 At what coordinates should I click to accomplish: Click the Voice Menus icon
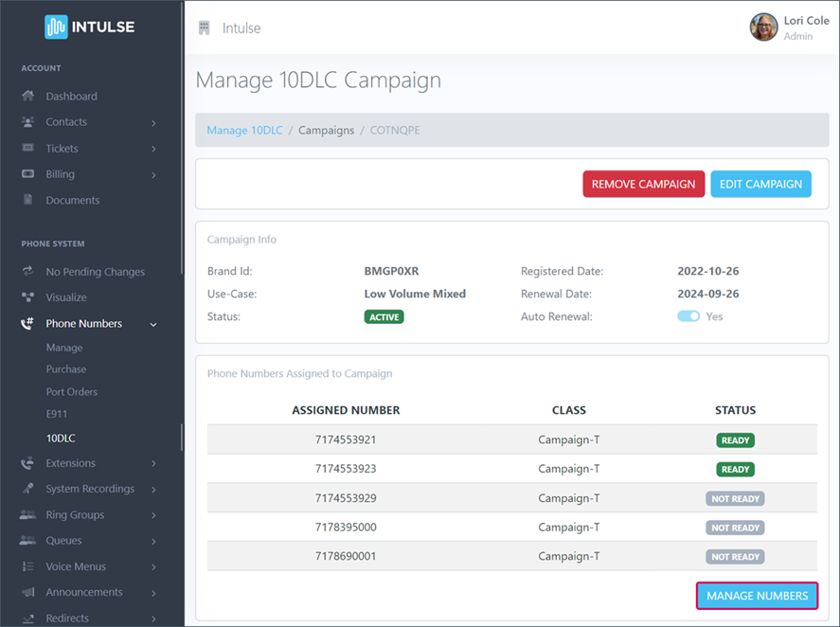click(28, 566)
